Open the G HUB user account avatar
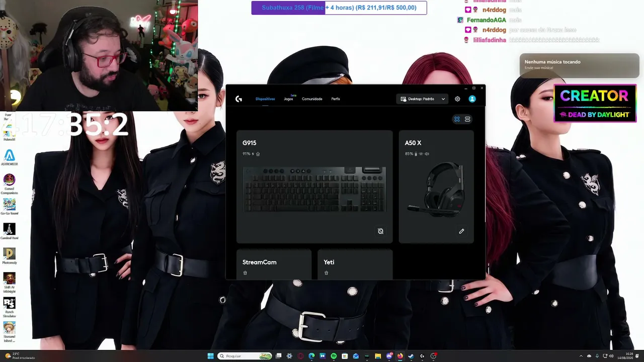The height and width of the screenshot is (362, 644). tap(472, 99)
